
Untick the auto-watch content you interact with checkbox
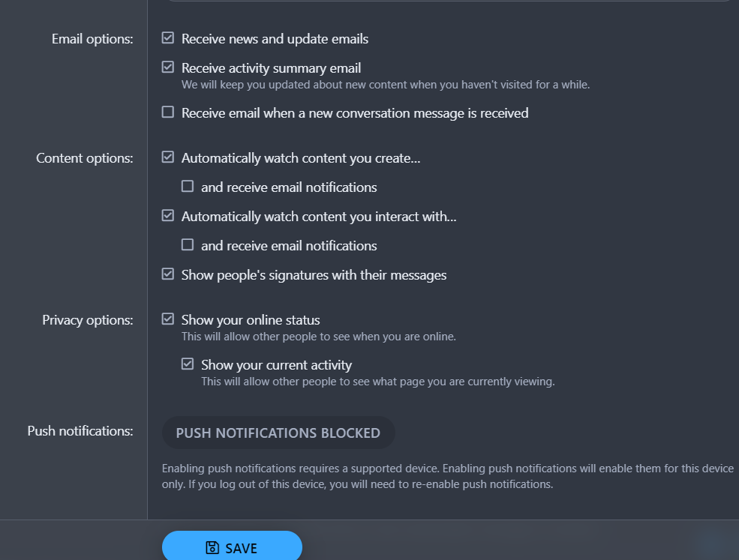pos(168,215)
